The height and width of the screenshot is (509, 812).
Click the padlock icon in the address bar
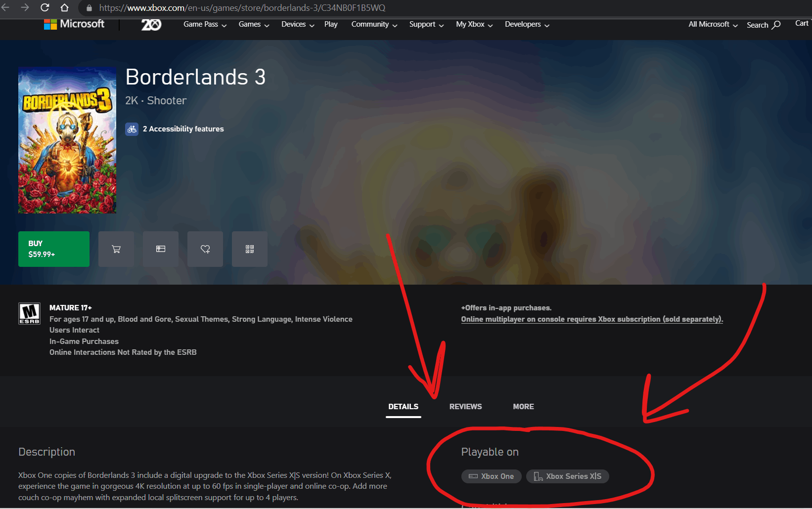89,8
